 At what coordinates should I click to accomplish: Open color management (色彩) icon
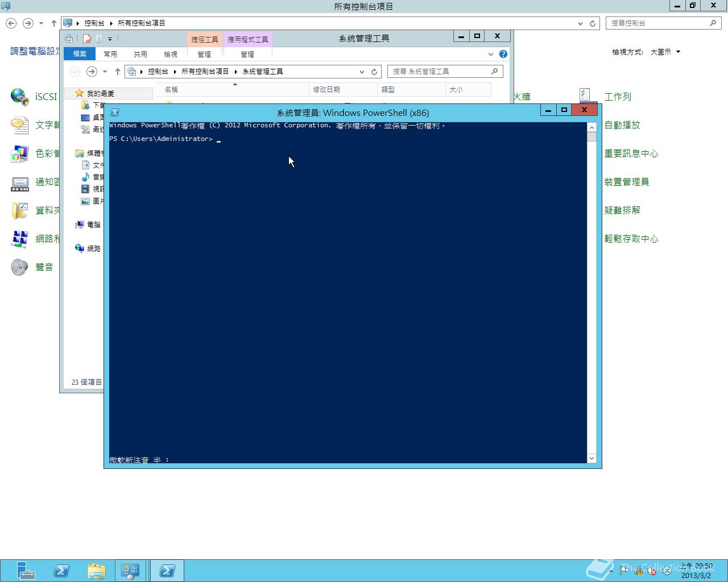[19, 153]
